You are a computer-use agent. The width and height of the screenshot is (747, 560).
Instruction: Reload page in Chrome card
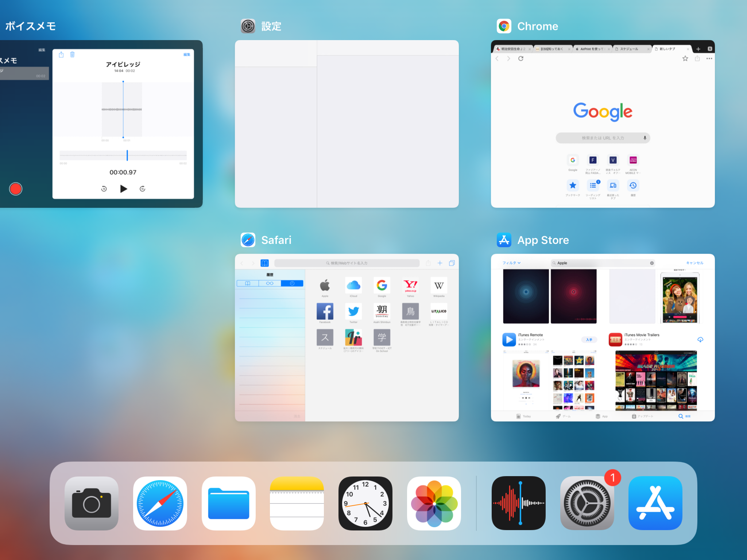click(x=521, y=58)
